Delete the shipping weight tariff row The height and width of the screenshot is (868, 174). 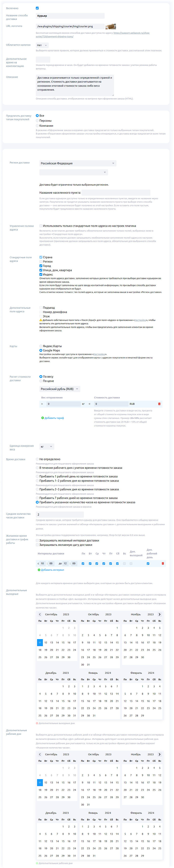(x=159, y=404)
